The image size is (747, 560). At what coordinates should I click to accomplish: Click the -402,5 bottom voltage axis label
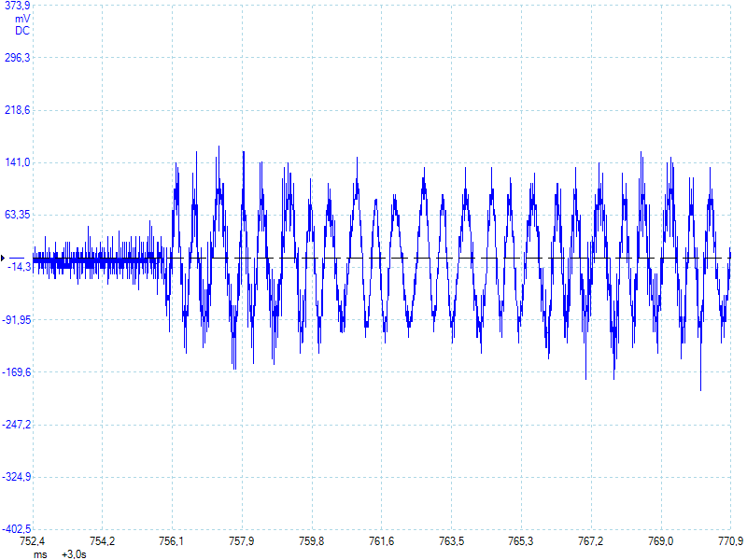click(x=17, y=529)
